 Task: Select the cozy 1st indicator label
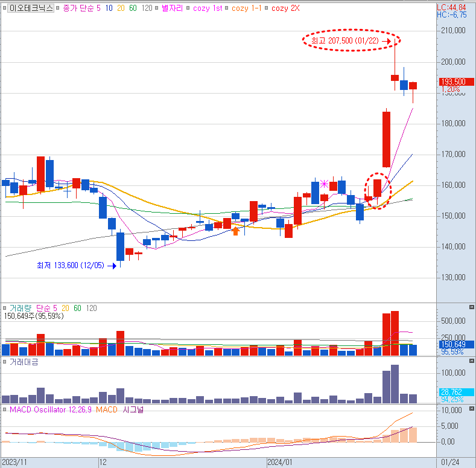[208, 8]
